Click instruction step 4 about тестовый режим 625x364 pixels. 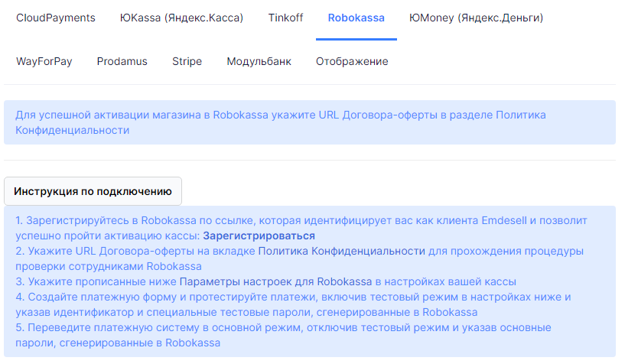coord(293,304)
